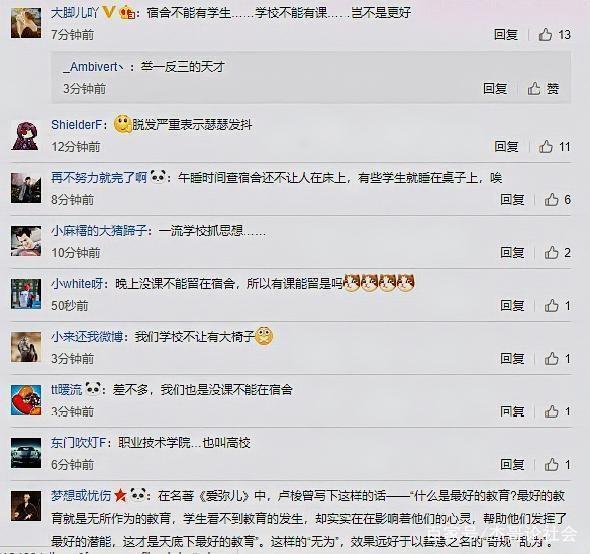Image resolution: width=590 pixels, height=554 pixels.
Task: Reply to _Ambivert's nested comment
Action: (495, 88)
